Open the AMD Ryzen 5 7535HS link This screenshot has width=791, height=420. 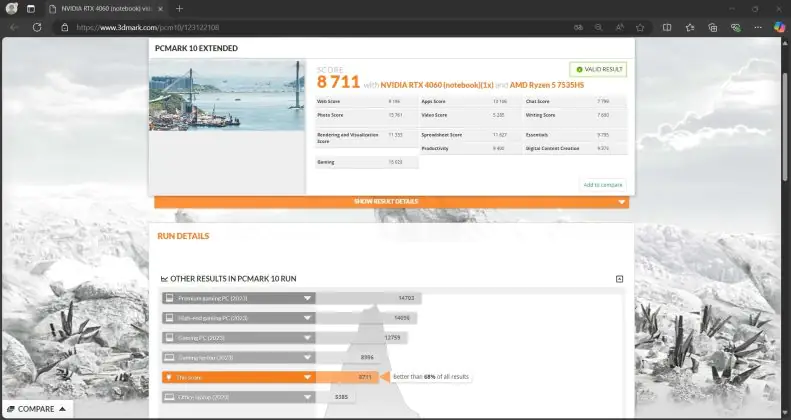click(547, 85)
